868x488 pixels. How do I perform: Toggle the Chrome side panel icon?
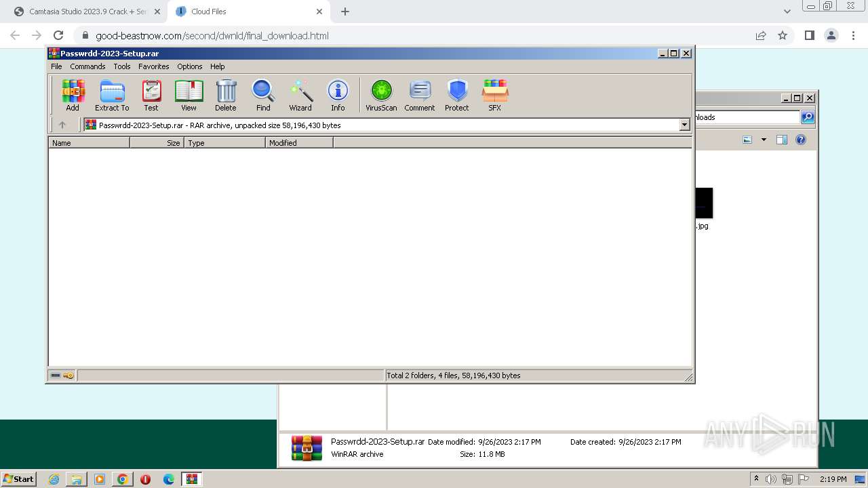809,35
